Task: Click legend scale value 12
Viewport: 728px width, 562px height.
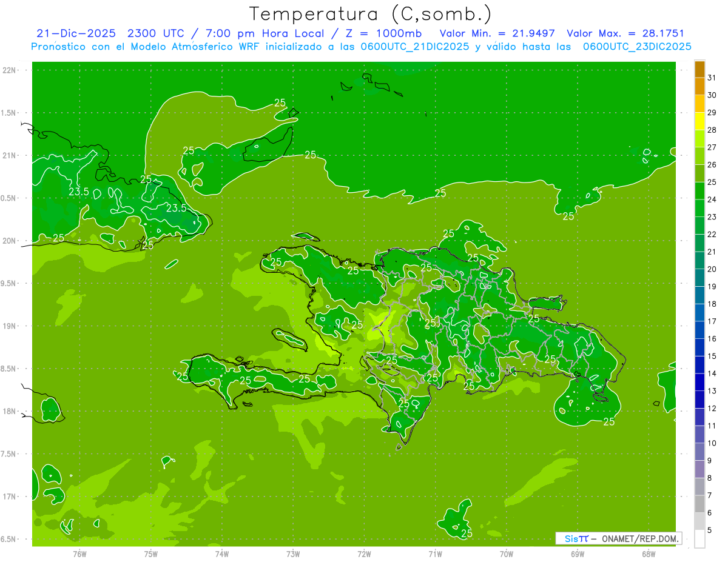Action: click(x=712, y=409)
